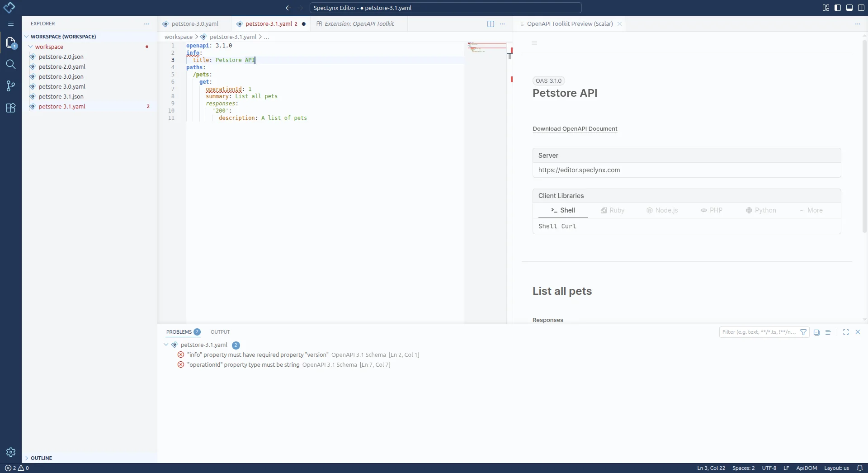
Task: Open the Explorer view icon
Action: point(11,43)
